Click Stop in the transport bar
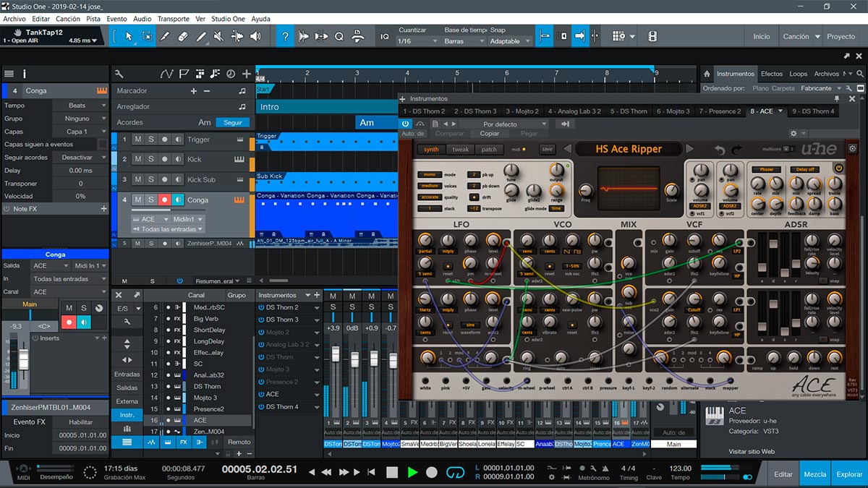Viewport: 868px width, 488px height. [x=392, y=472]
